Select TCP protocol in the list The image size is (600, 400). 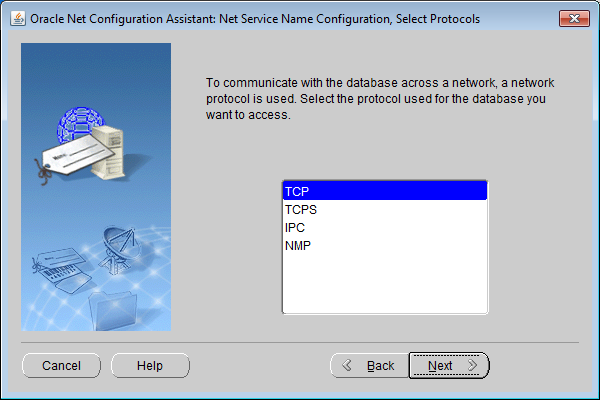[385, 191]
